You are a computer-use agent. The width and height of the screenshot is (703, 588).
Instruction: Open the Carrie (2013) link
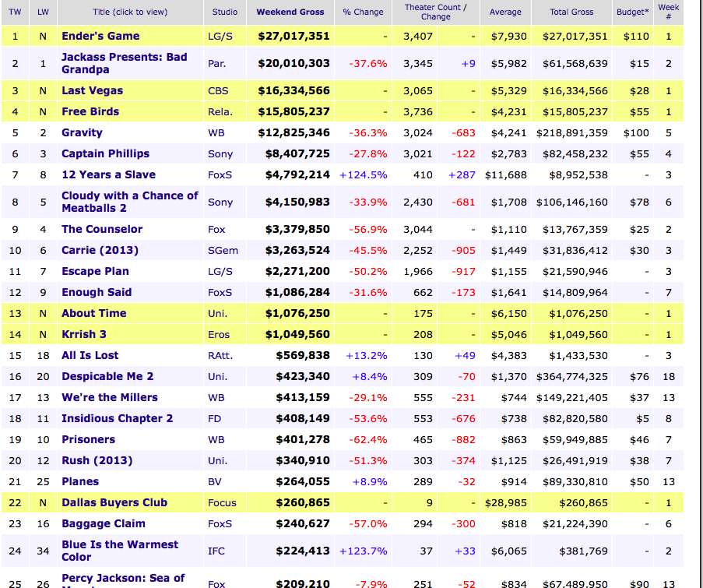100,250
